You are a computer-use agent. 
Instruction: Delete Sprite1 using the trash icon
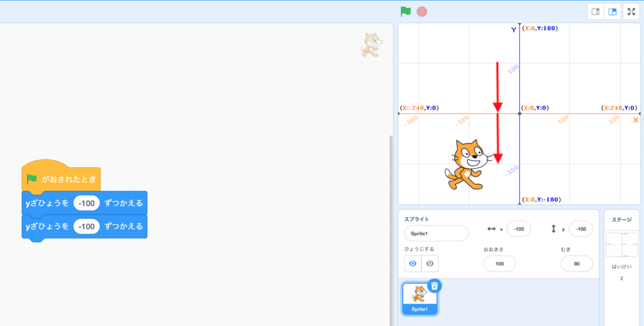[x=434, y=286]
